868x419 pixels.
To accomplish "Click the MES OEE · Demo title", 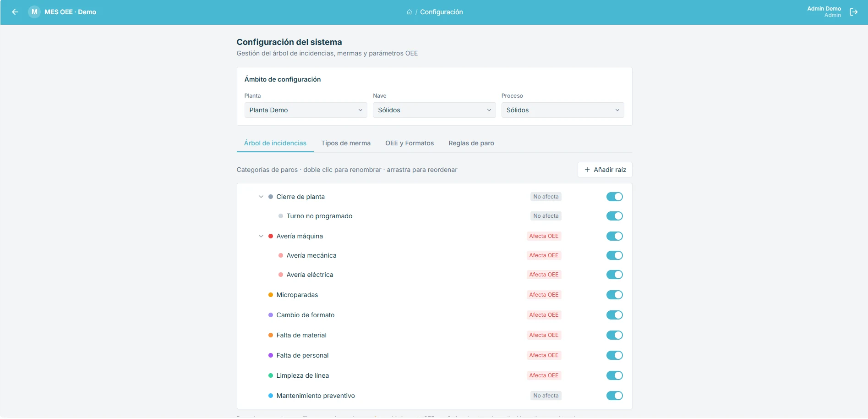I will click(x=70, y=12).
